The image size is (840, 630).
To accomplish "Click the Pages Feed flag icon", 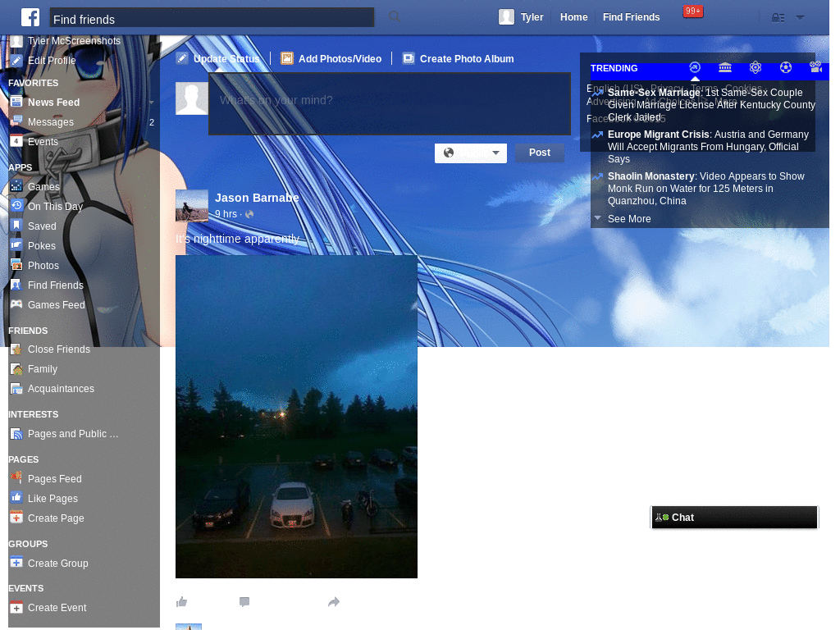I will [x=16, y=477].
